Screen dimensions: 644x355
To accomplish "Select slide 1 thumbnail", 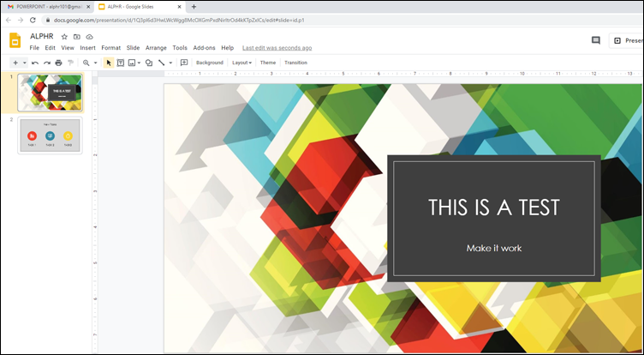I will pos(50,93).
